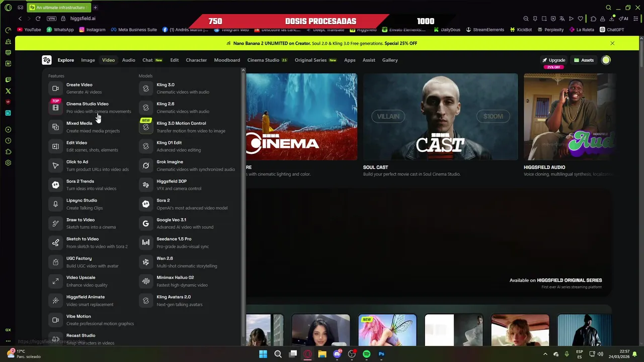This screenshot has height=362, width=644.
Task: Open the YouTube bookmark
Action: pos(29,30)
